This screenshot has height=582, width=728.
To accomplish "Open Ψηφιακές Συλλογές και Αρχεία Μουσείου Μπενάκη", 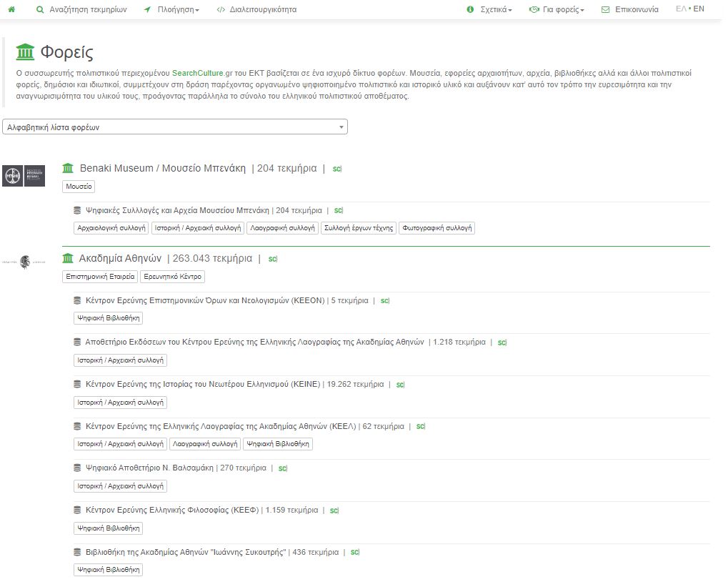I will pos(177,211).
